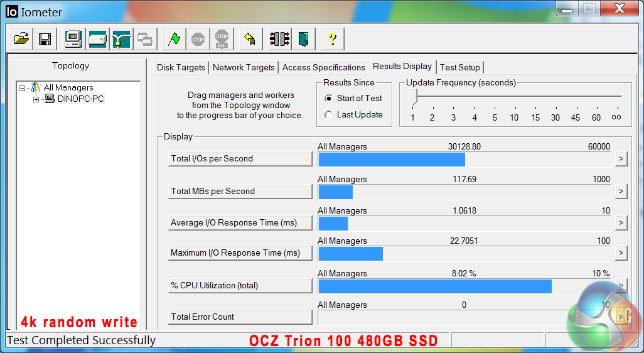Save test configuration floppy disk icon
Viewport: 644px width, 353px height.
(x=45, y=39)
